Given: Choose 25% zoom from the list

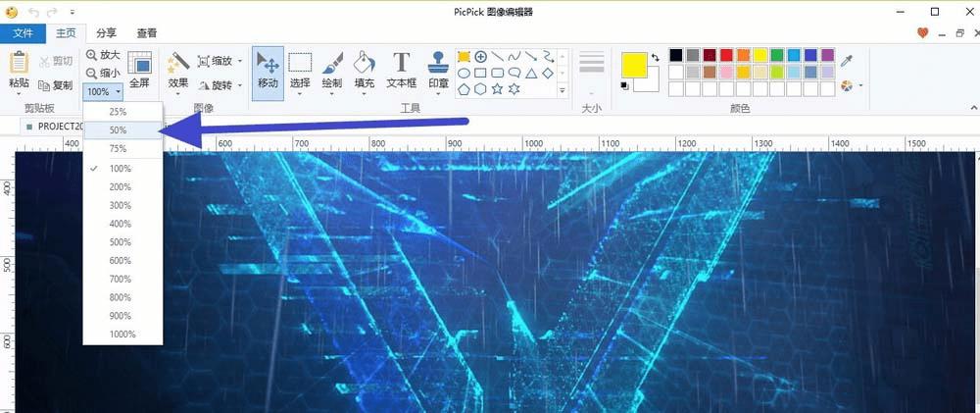Looking at the screenshot, I should pyautogui.click(x=122, y=112).
